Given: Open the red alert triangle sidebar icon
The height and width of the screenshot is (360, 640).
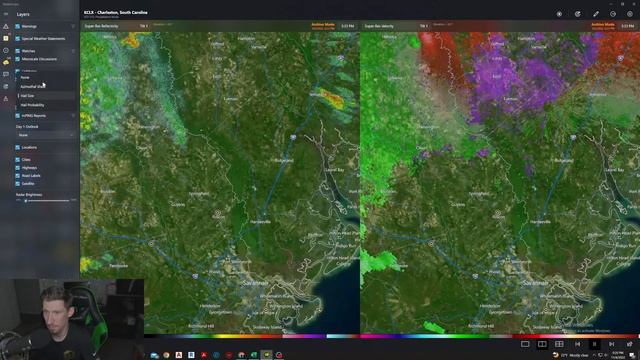Looking at the screenshot, I should [6, 98].
